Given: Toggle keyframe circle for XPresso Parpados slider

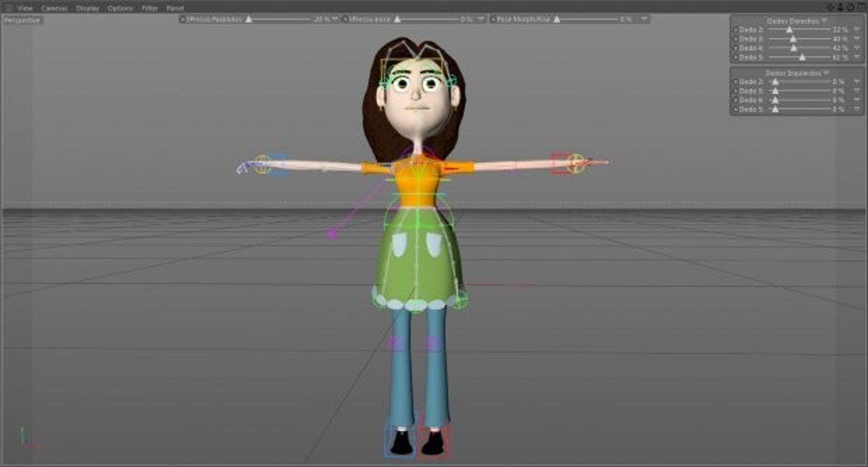Looking at the screenshot, I should click(x=183, y=19).
